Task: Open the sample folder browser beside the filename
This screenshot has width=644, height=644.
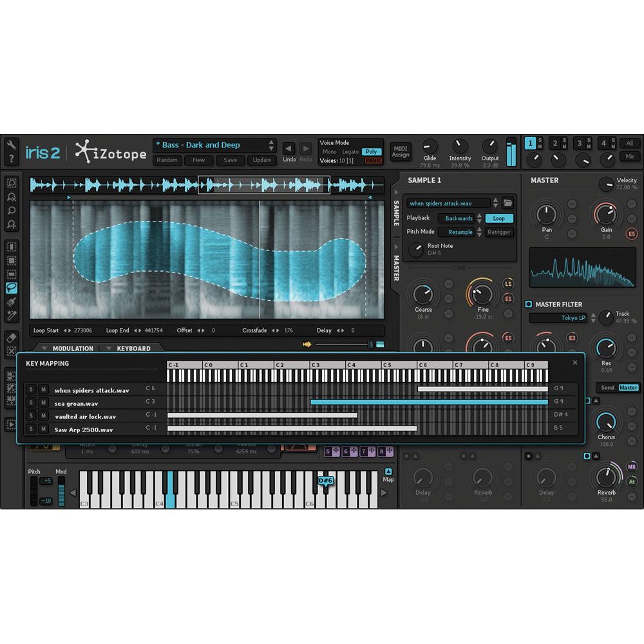Action: click(509, 203)
